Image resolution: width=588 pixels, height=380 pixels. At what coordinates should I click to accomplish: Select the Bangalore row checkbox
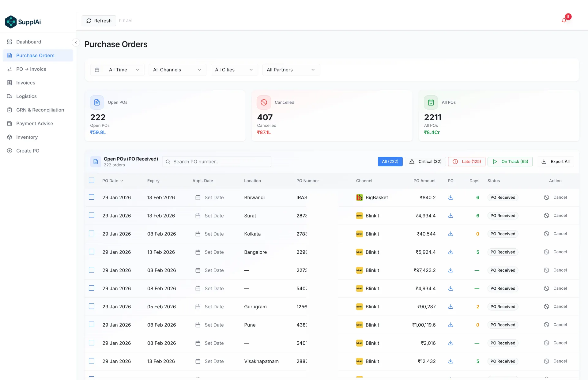pyautogui.click(x=92, y=252)
